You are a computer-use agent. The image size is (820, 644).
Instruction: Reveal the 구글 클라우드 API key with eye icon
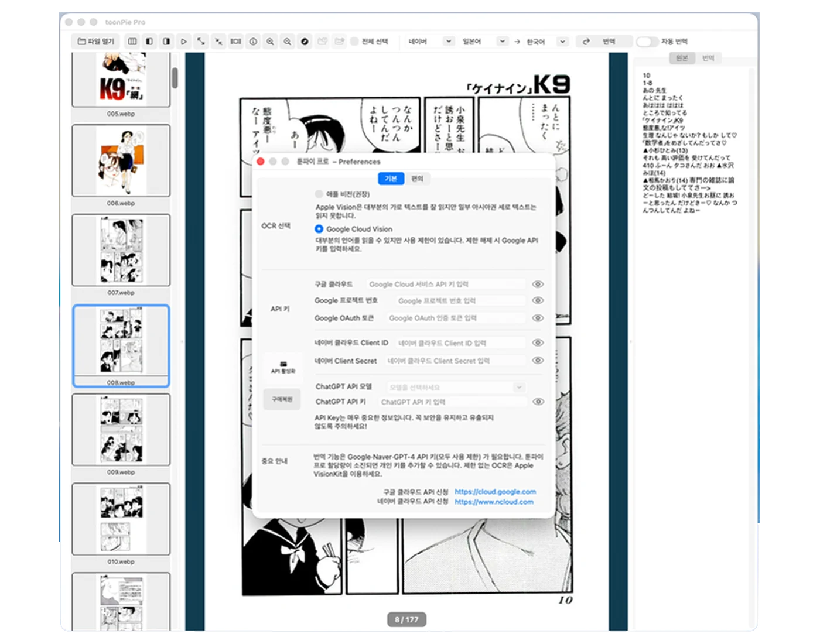tap(538, 284)
